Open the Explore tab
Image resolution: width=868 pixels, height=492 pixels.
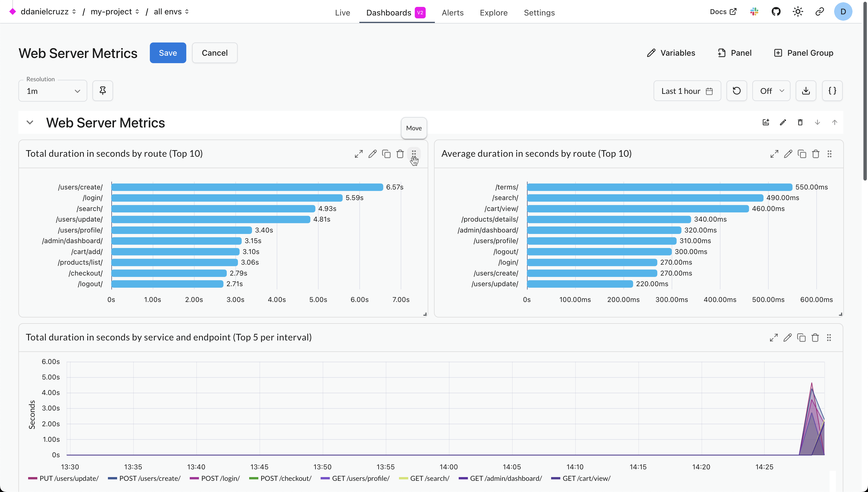pos(494,13)
